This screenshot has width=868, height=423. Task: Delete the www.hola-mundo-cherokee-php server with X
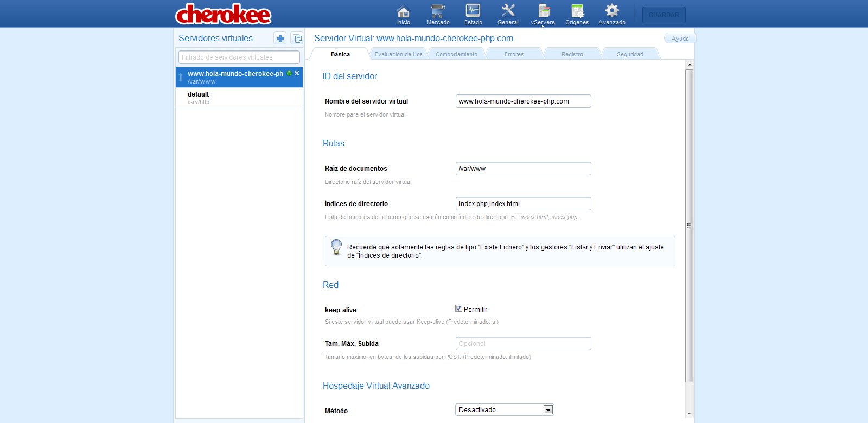pyautogui.click(x=297, y=73)
